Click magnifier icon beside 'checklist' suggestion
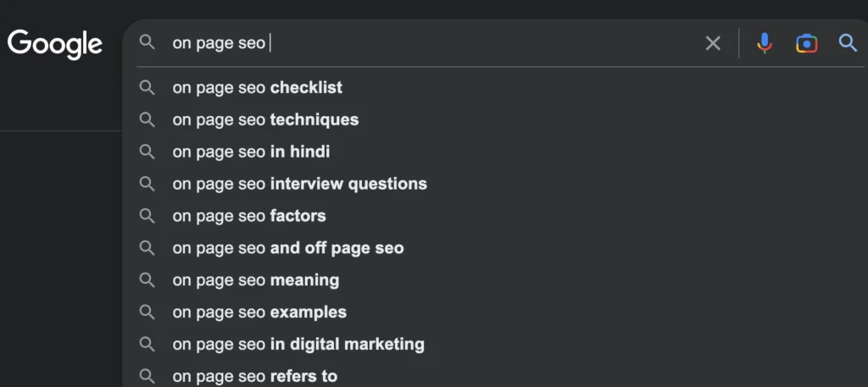Viewport: 868px width, 387px height. [x=147, y=87]
